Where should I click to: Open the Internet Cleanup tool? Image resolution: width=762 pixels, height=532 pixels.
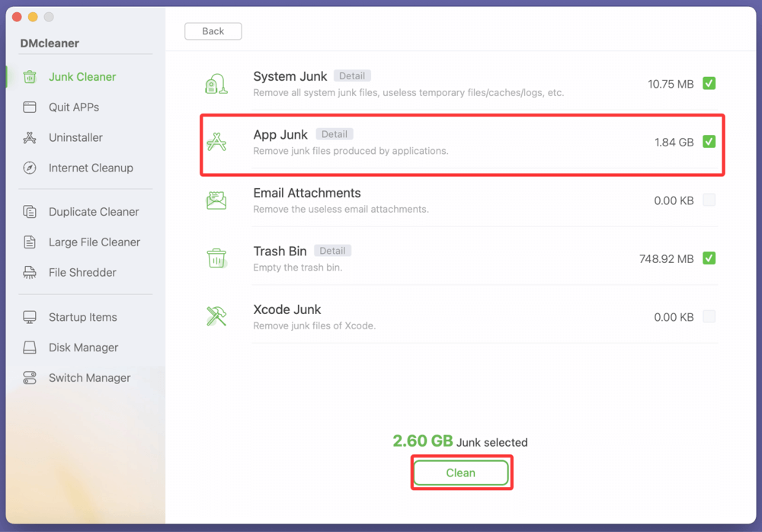[x=28, y=168]
